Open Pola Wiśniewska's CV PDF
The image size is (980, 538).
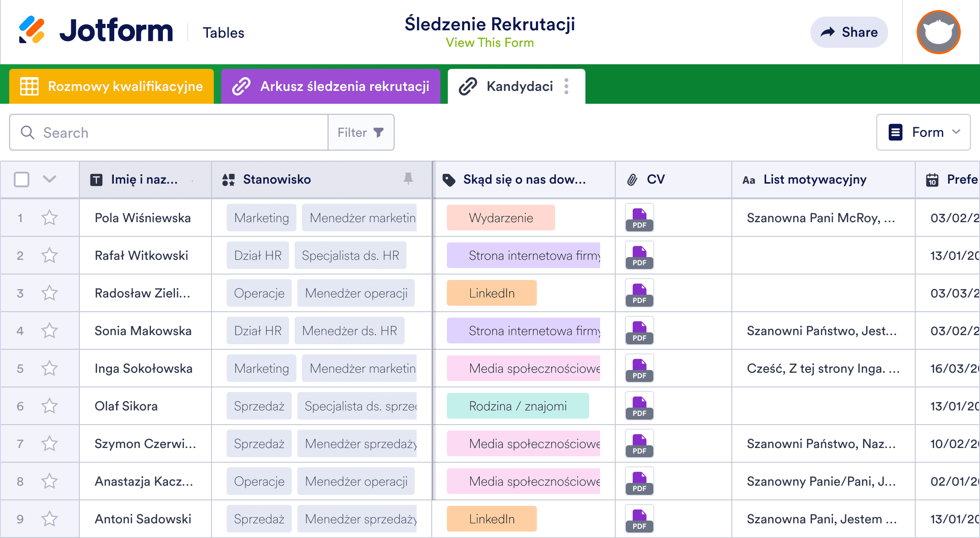(639, 218)
